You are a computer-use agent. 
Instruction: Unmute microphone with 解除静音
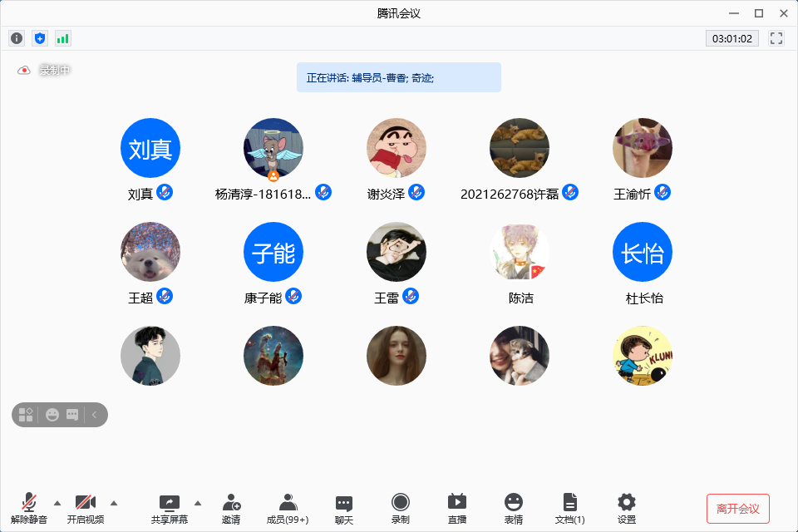29,508
